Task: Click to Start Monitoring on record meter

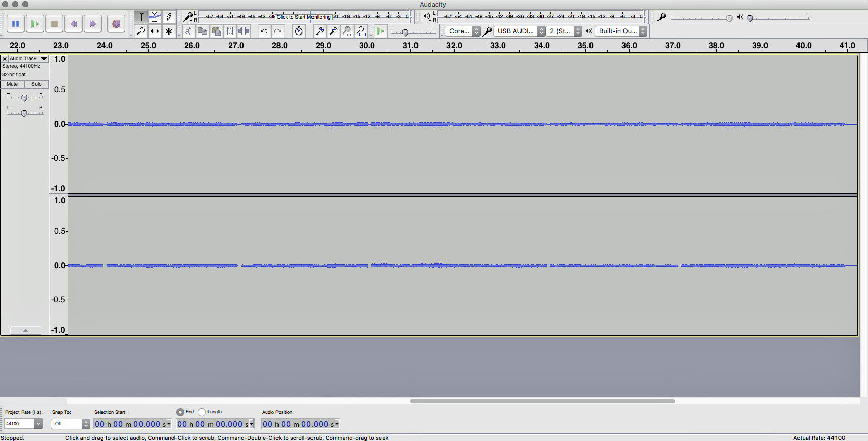Action: click(303, 17)
